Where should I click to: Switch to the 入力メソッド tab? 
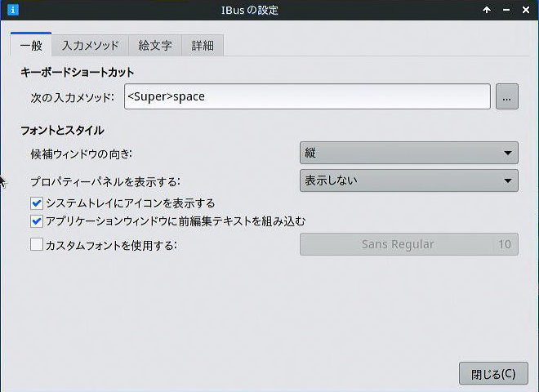(x=91, y=45)
